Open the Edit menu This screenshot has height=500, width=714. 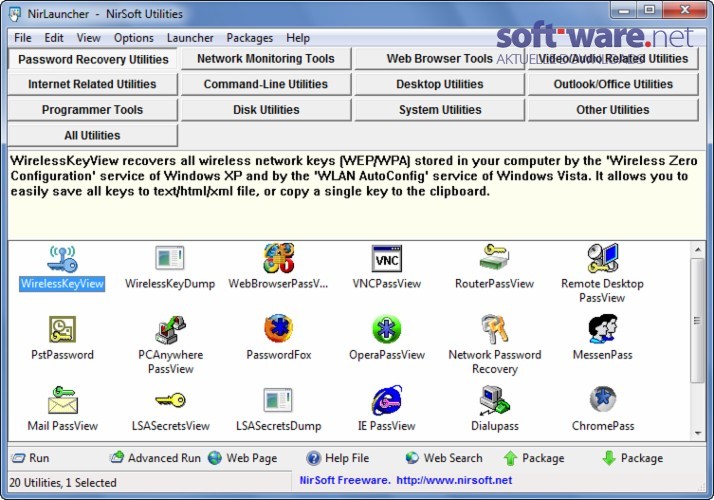(54, 38)
